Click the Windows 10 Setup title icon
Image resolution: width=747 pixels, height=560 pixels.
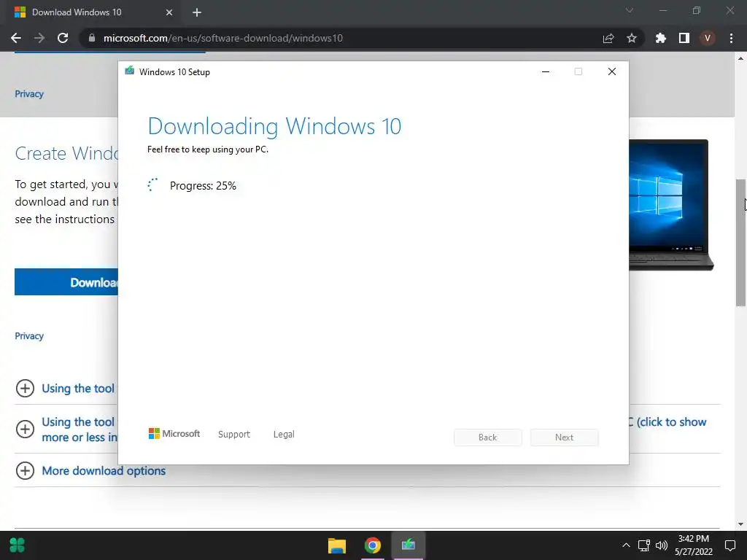(x=130, y=71)
